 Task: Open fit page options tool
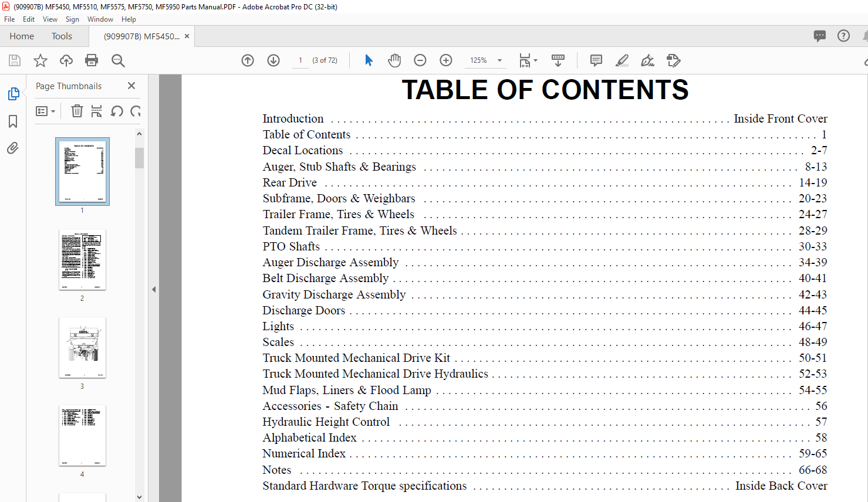pos(525,60)
